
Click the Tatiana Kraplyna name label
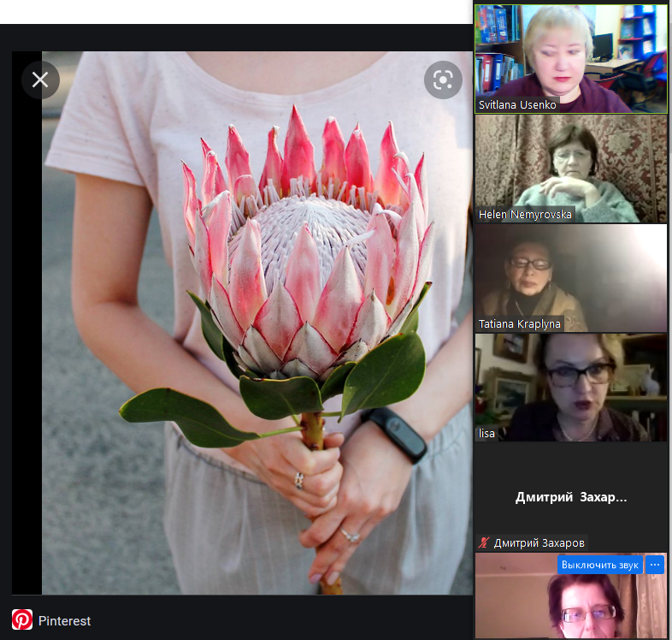pos(520,324)
